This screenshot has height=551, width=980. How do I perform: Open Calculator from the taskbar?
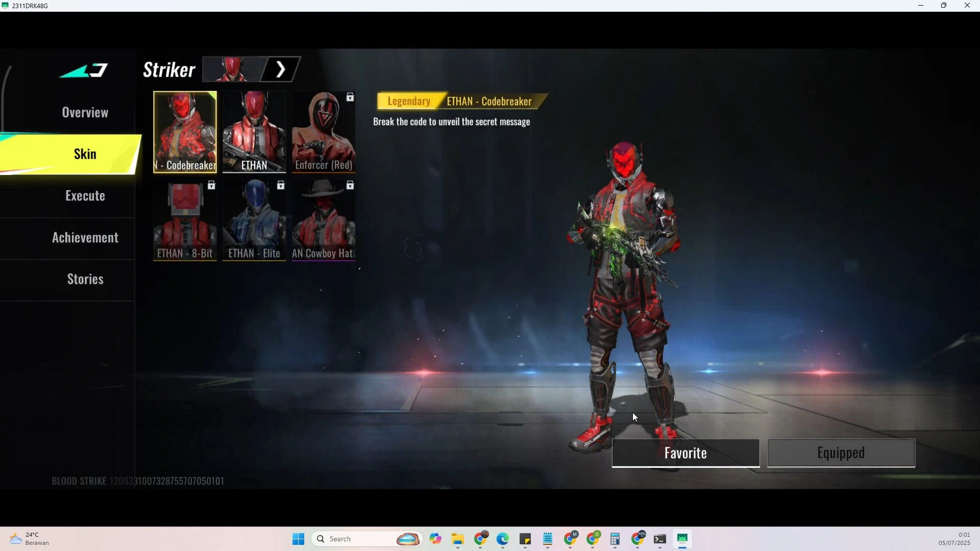pos(615,539)
